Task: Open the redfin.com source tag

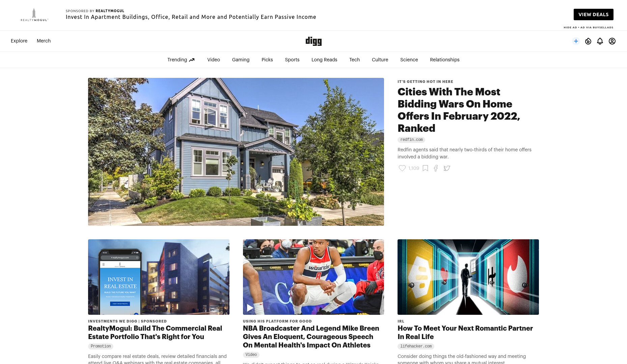Action: 411,140
